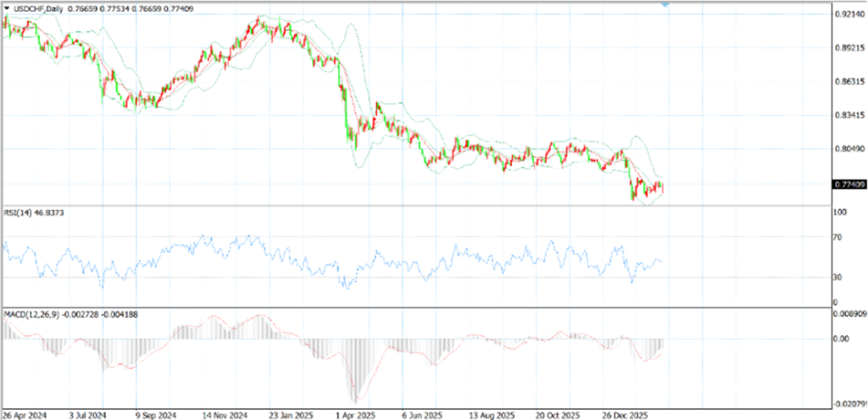Pick the 26 Apr 2024 date label

pos(25,415)
